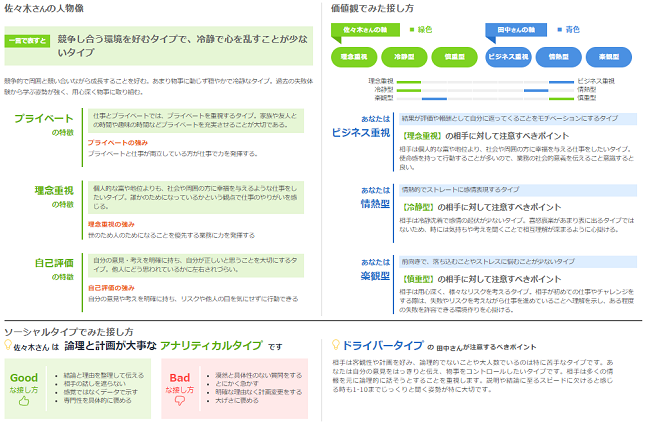
Task: Click the 冷静型–情熱型 axis bar
Action: [484, 89]
